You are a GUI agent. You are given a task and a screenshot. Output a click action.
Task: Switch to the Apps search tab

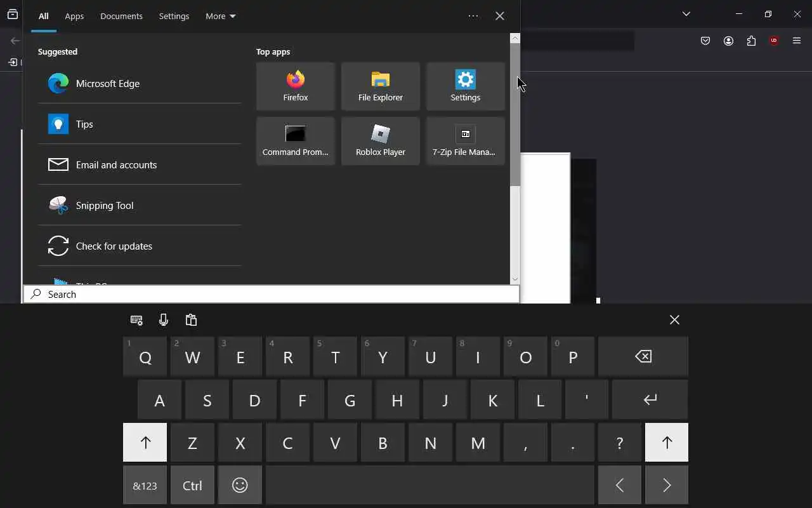(74, 16)
